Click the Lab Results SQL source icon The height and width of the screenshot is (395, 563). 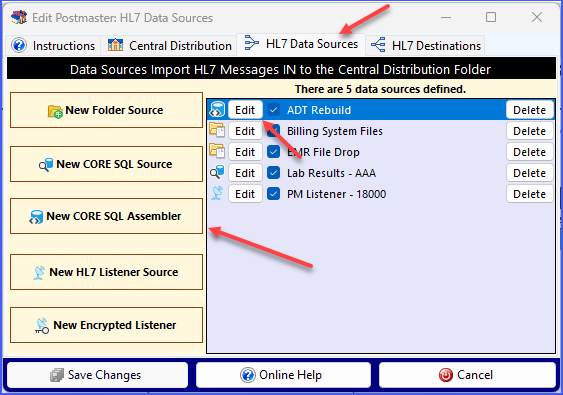point(217,172)
